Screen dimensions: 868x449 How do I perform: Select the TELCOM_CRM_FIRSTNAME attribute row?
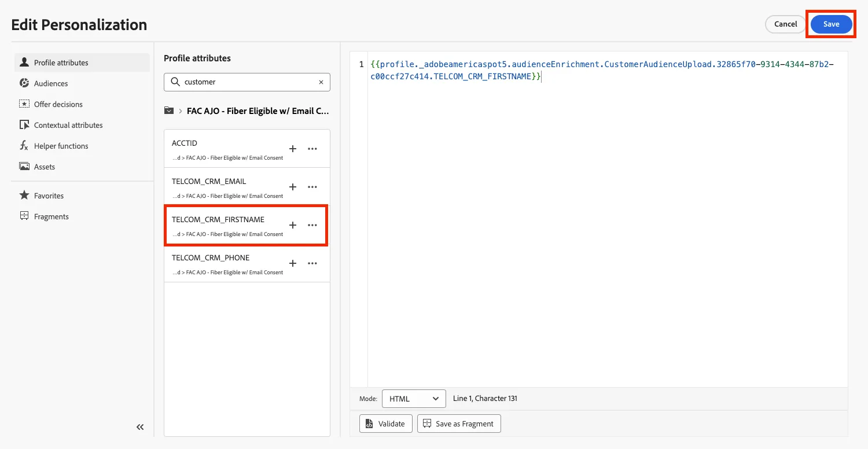pos(247,225)
